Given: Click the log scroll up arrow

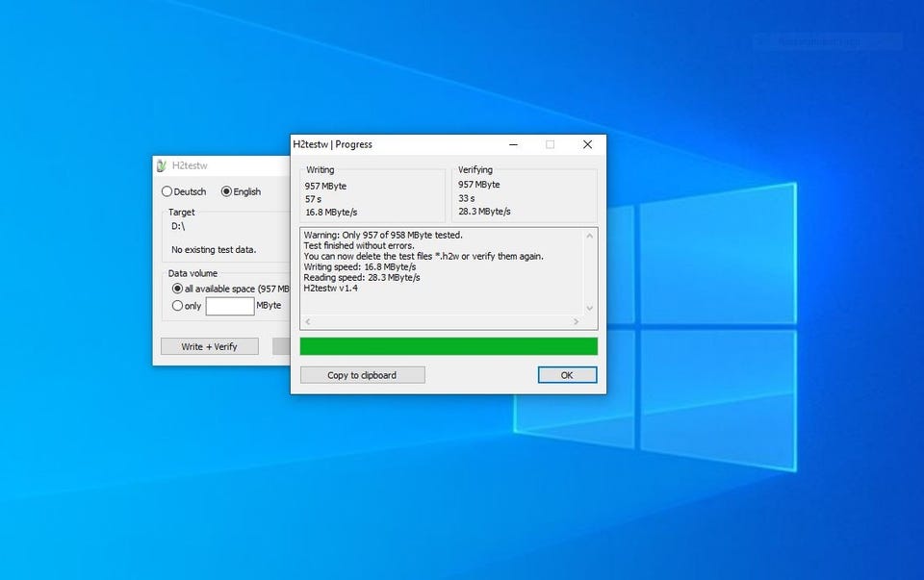Looking at the screenshot, I should pos(589,236).
